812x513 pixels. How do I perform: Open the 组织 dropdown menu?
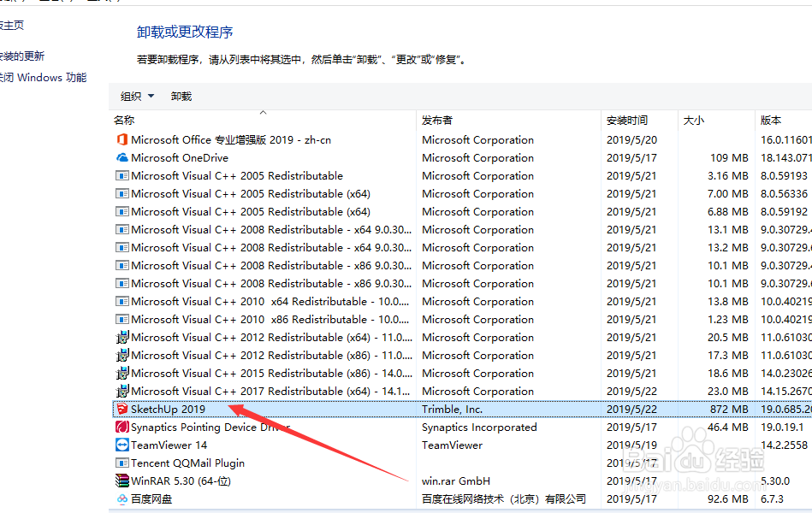pyautogui.click(x=137, y=97)
